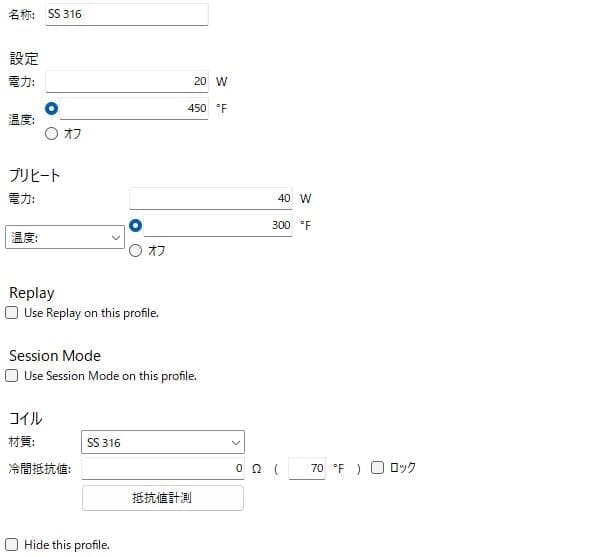This screenshot has height=557, width=609.
Task: Select the オフ radio under プリヒート
Action: tap(135, 251)
